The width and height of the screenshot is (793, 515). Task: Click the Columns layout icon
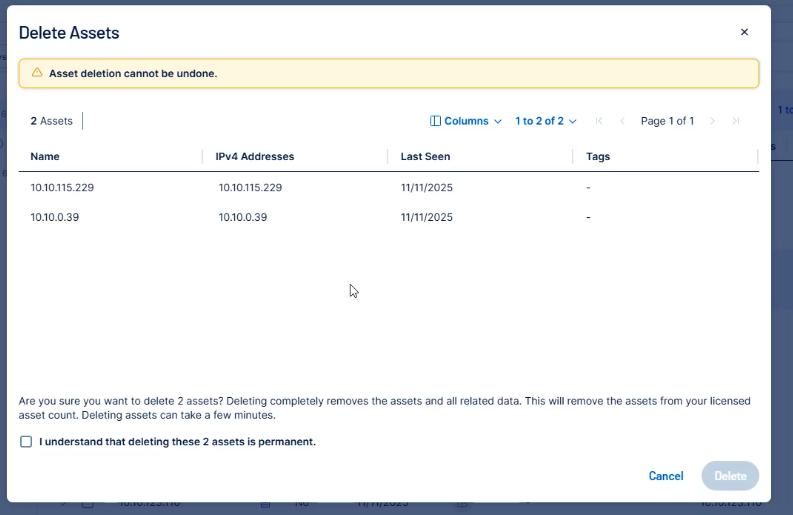435,121
